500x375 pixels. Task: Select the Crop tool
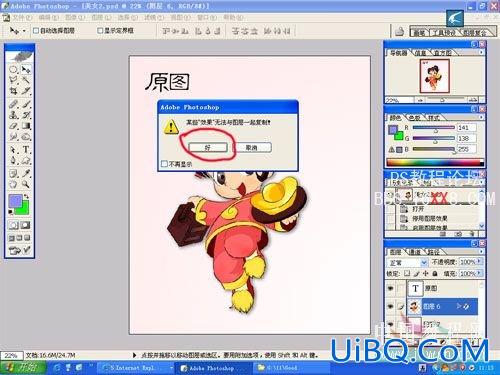point(14,91)
